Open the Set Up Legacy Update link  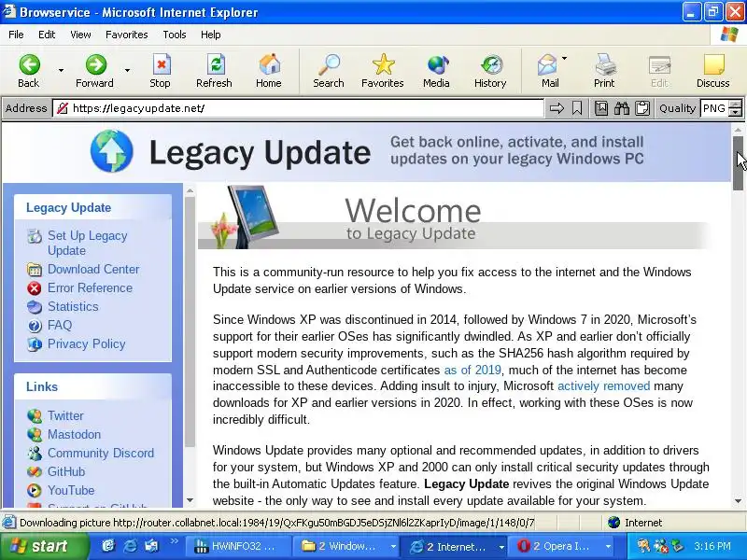(x=87, y=244)
